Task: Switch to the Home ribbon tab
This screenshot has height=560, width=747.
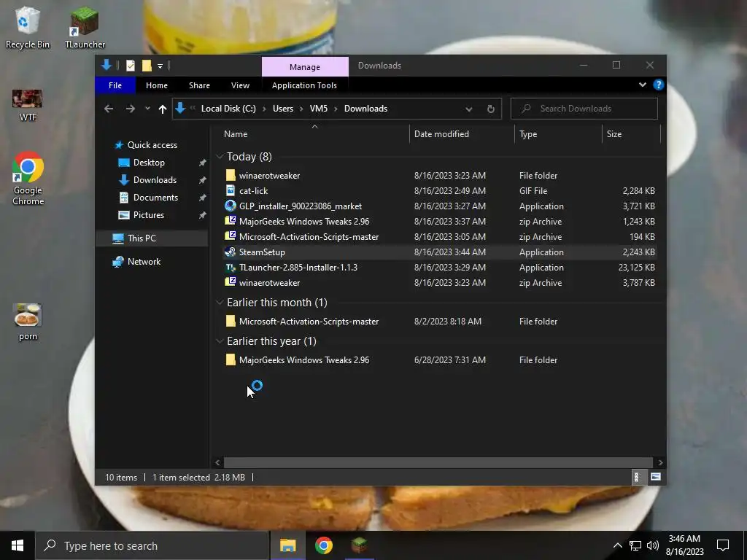Action: [x=157, y=85]
